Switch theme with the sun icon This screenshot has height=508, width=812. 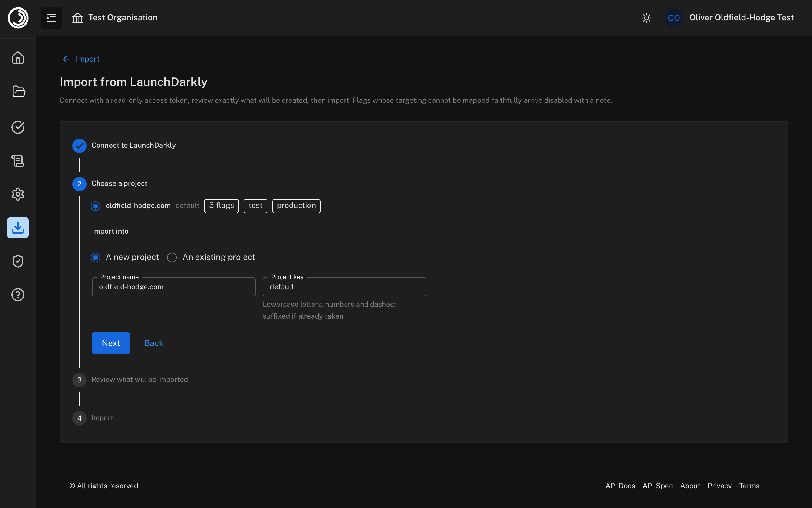click(x=646, y=18)
